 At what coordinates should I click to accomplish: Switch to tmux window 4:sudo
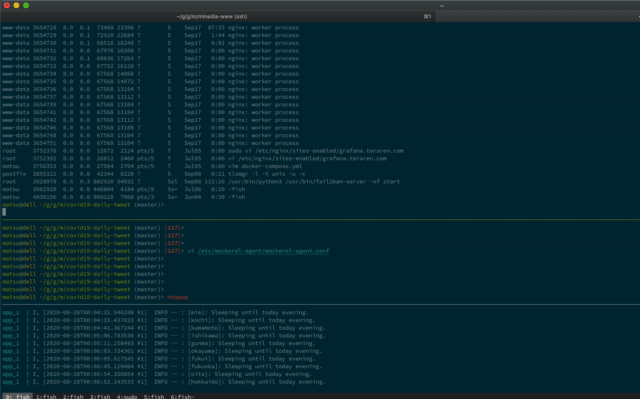tap(127, 397)
